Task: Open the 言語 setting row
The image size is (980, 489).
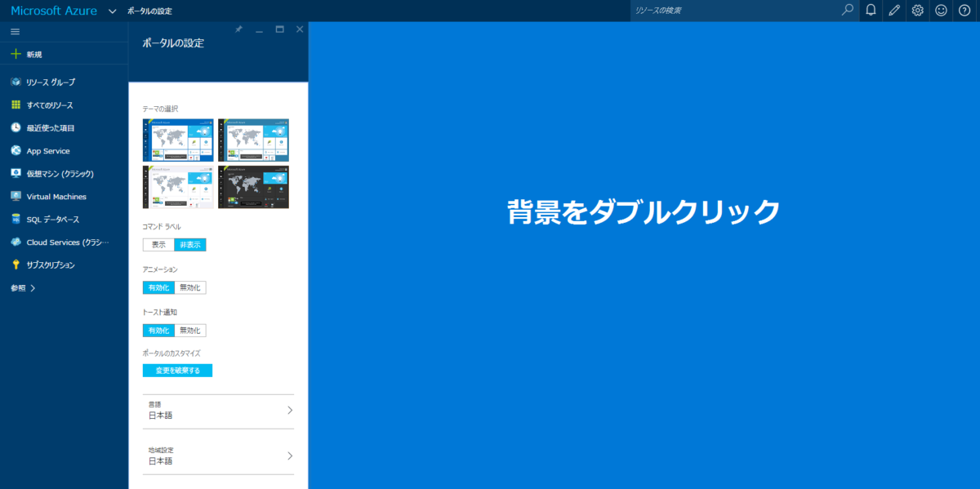Action: pyautogui.click(x=218, y=411)
